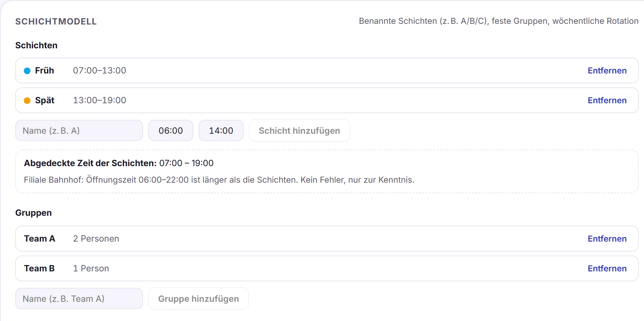The width and height of the screenshot is (644, 321).
Task: Click the Gruppen section heading
Action: [x=33, y=213]
